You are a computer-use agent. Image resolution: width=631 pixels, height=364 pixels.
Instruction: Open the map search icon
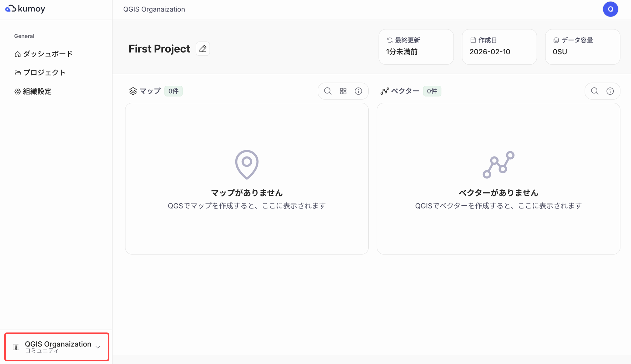click(x=328, y=91)
